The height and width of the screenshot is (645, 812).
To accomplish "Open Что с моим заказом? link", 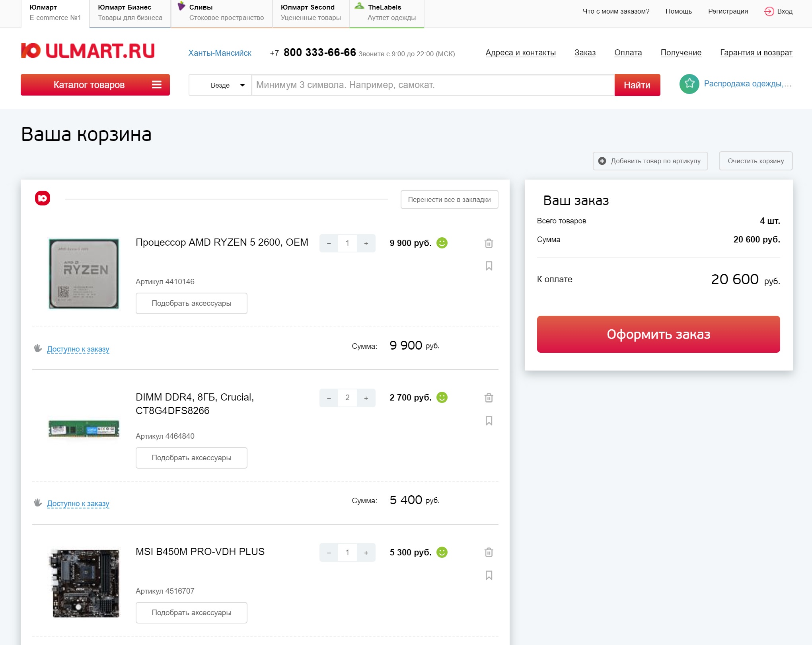I will click(x=616, y=11).
